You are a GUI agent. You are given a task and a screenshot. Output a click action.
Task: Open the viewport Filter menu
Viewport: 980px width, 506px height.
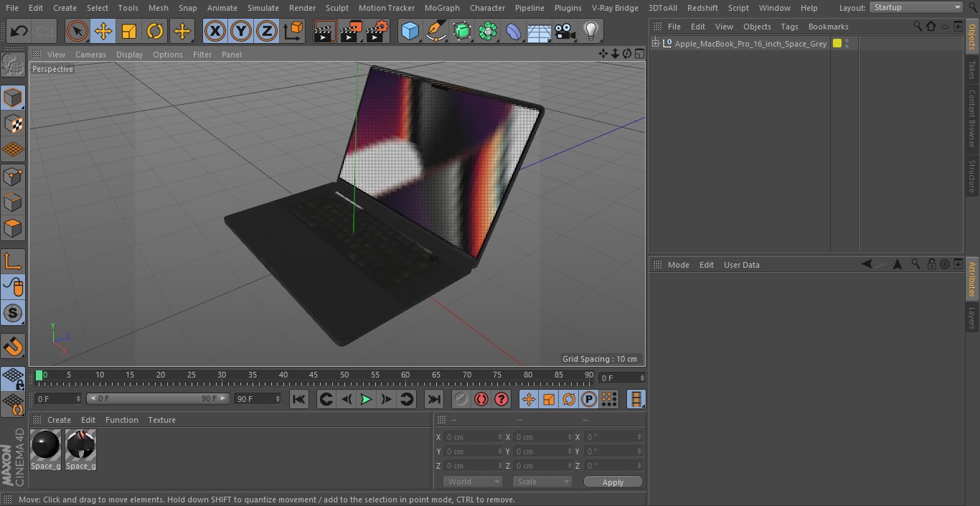(202, 55)
